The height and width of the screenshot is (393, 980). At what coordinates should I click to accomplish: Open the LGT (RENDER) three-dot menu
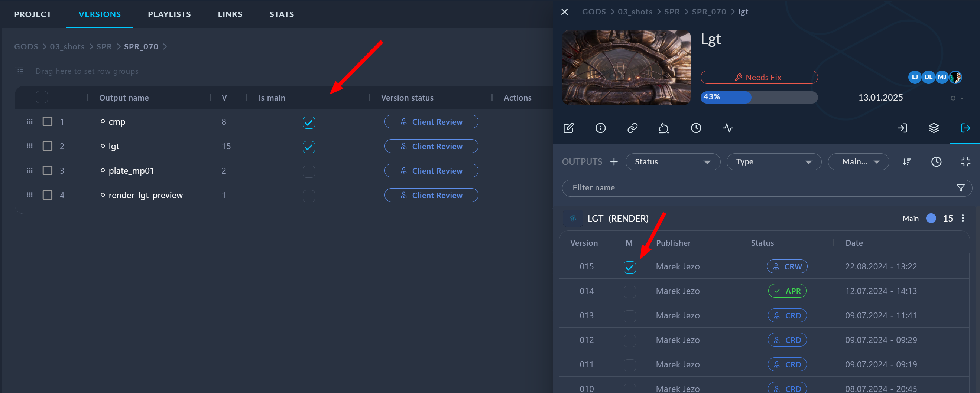tap(963, 218)
